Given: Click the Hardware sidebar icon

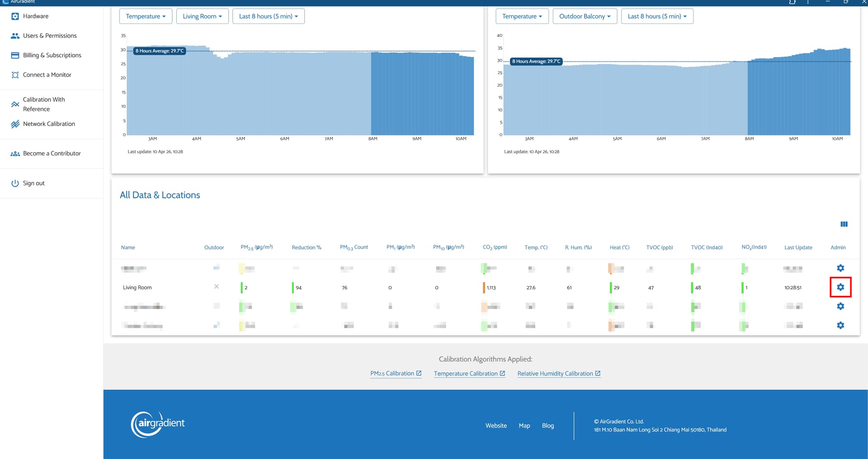Looking at the screenshot, I should pyautogui.click(x=15, y=16).
